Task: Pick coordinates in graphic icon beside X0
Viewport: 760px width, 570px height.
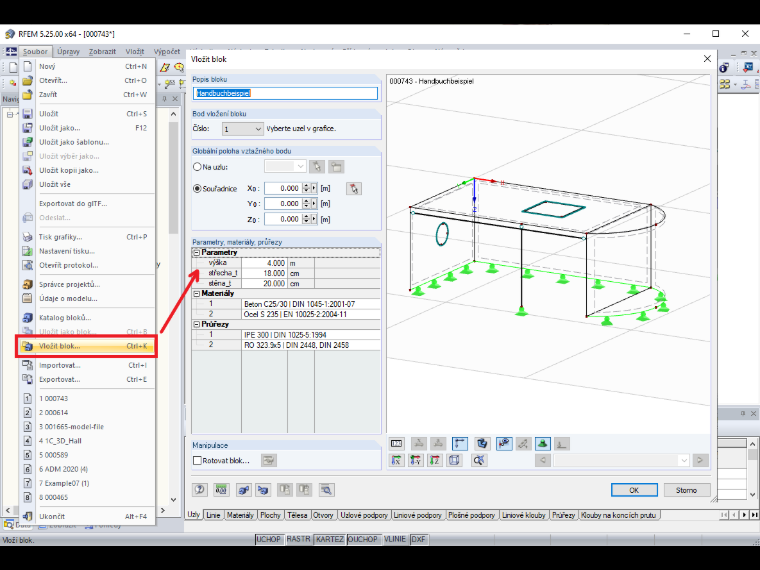Action: point(354,189)
